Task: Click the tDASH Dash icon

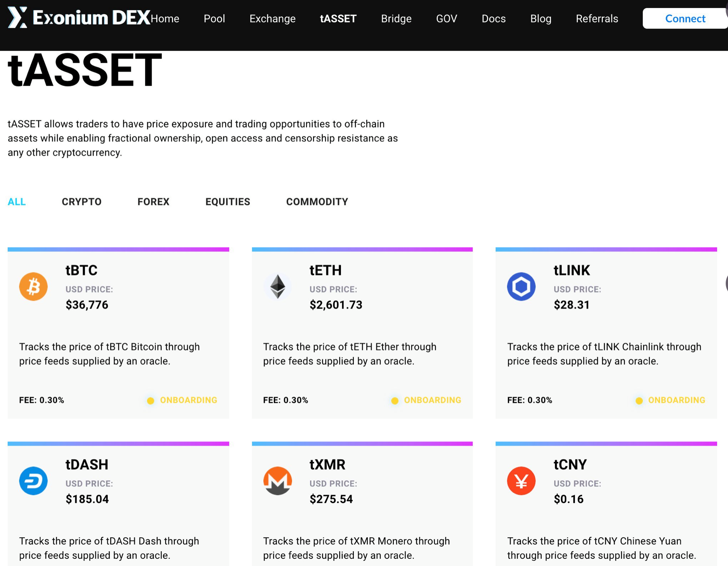Action: 34,481
